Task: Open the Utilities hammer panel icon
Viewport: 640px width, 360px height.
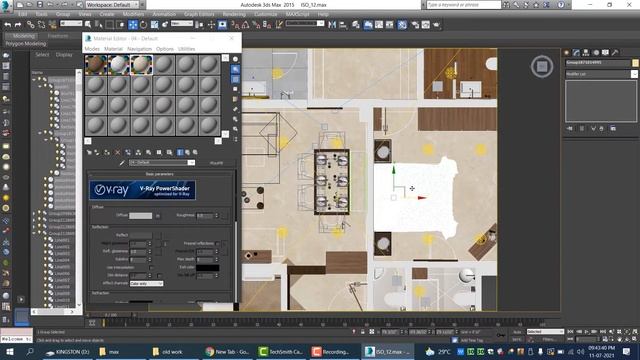Action: click(615, 53)
